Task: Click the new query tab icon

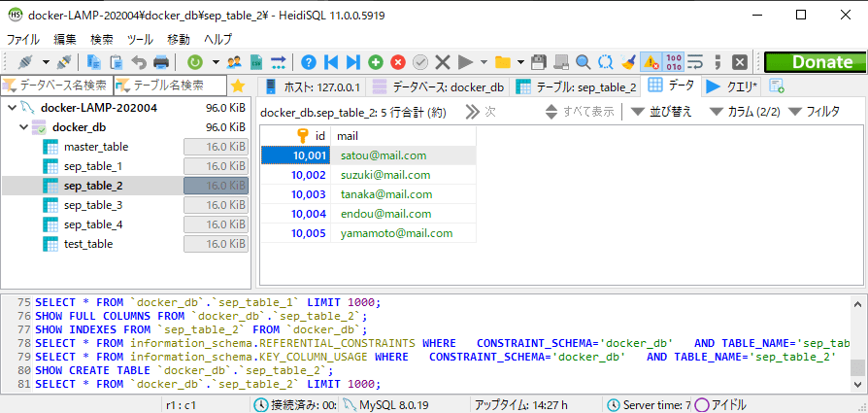Action: pyautogui.click(x=777, y=86)
